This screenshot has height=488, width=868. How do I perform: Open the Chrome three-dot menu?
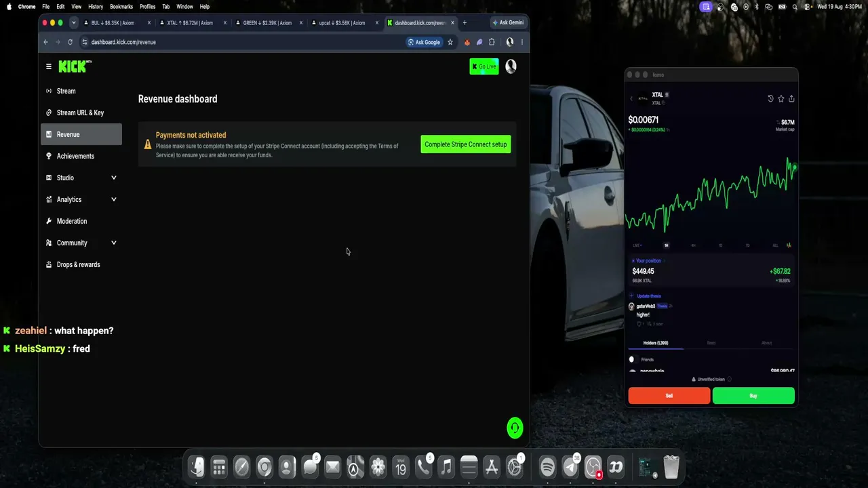[521, 42]
